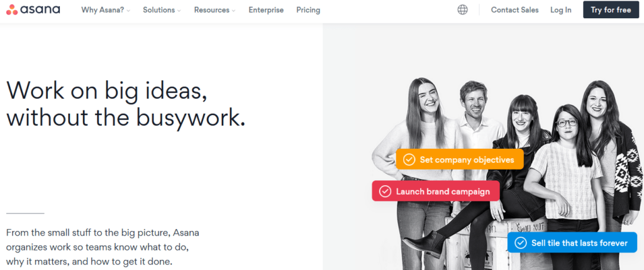Viewport: 644px width, 270px height.
Task: Click the Log In link
Action: (x=560, y=10)
